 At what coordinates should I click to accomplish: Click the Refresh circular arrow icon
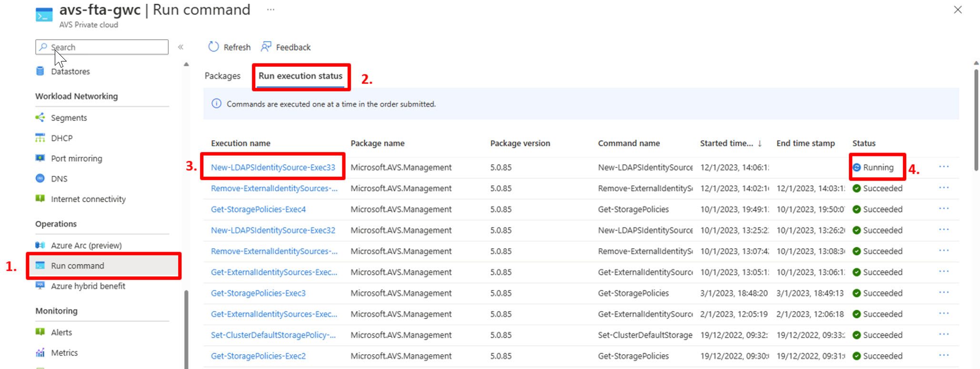coord(213,47)
